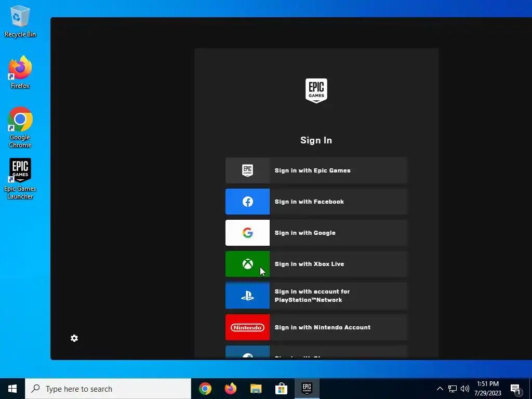Open File Explorer from the taskbar
Screen dimensions: 532x399
(x=256, y=389)
